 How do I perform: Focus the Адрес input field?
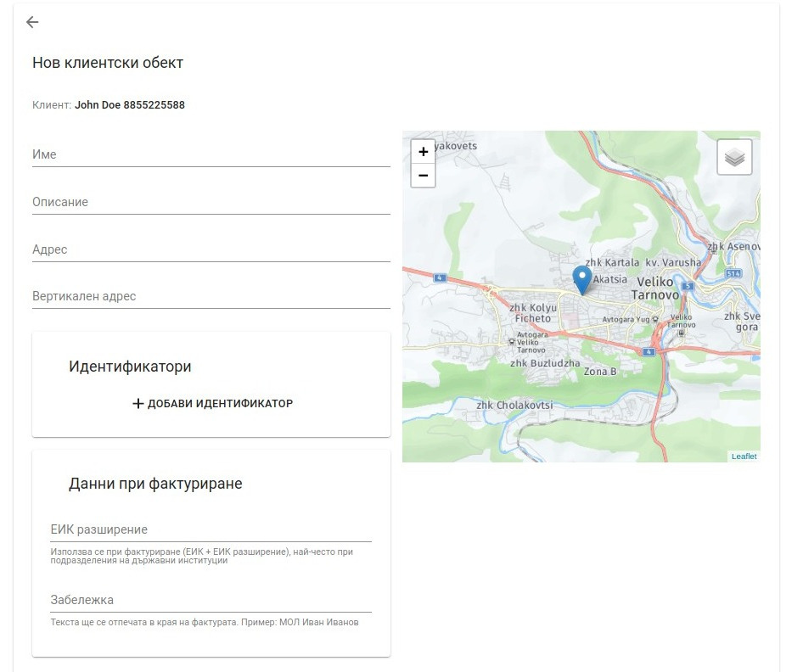coord(211,249)
